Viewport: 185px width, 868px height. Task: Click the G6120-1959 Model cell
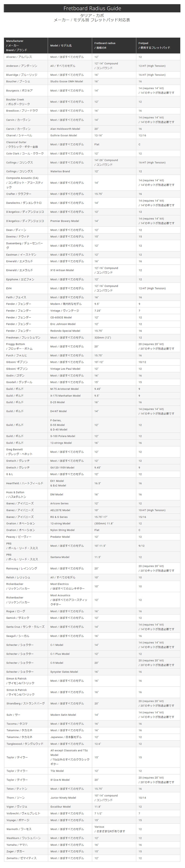(70, 467)
